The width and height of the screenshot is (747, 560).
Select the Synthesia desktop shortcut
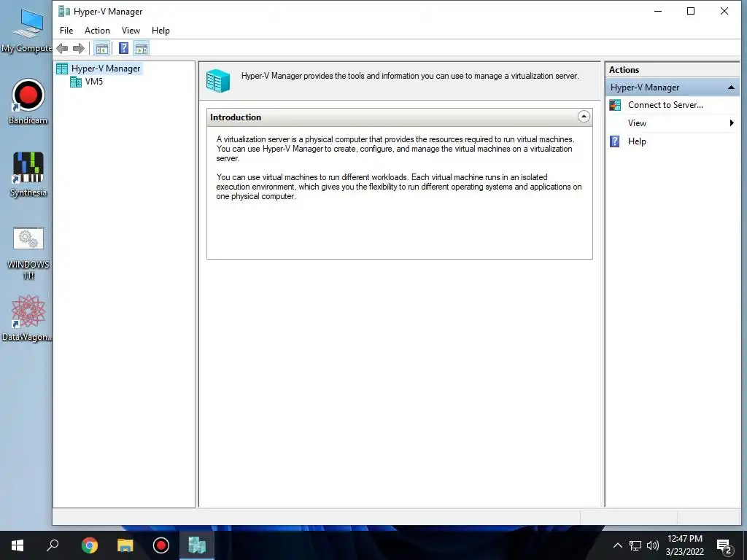28,174
